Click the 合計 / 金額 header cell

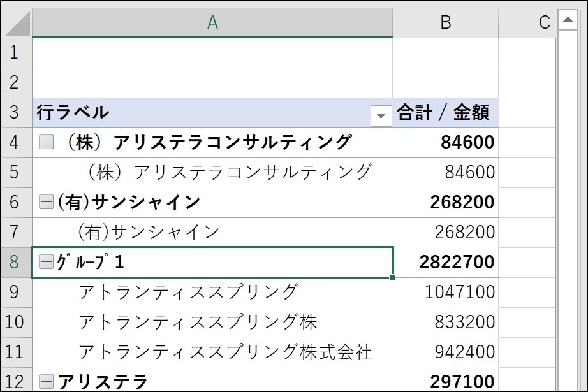tap(445, 113)
